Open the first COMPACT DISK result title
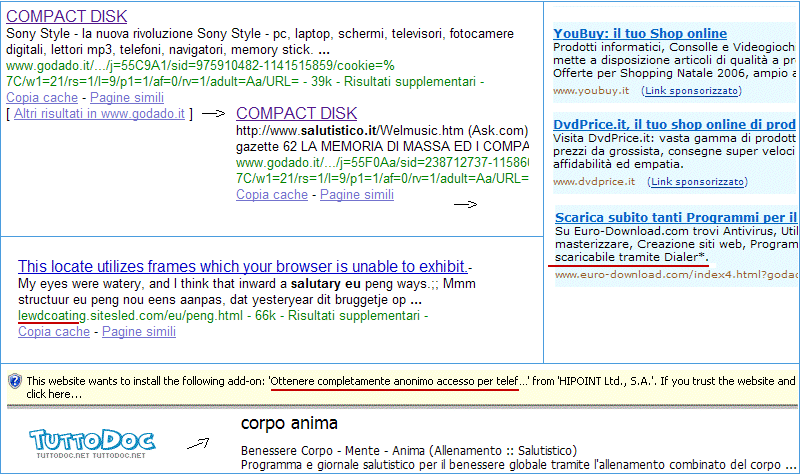This screenshot has height=474, width=800. click(x=66, y=16)
